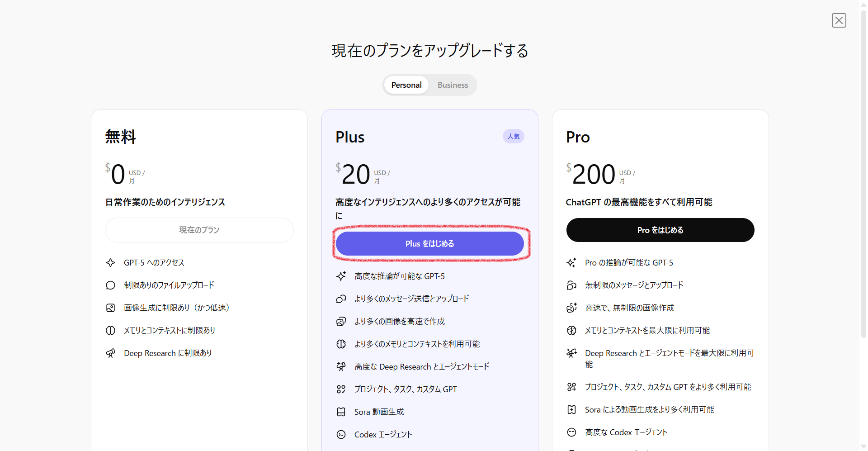The width and height of the screenshot is (868, 451).
Task: Click the Sora video icon in Plus plan
Action: 341,412
